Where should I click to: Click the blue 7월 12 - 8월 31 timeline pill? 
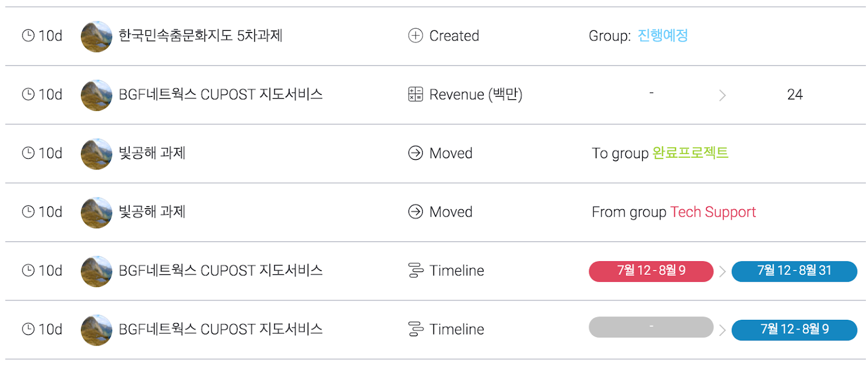[x=794, y=271]
